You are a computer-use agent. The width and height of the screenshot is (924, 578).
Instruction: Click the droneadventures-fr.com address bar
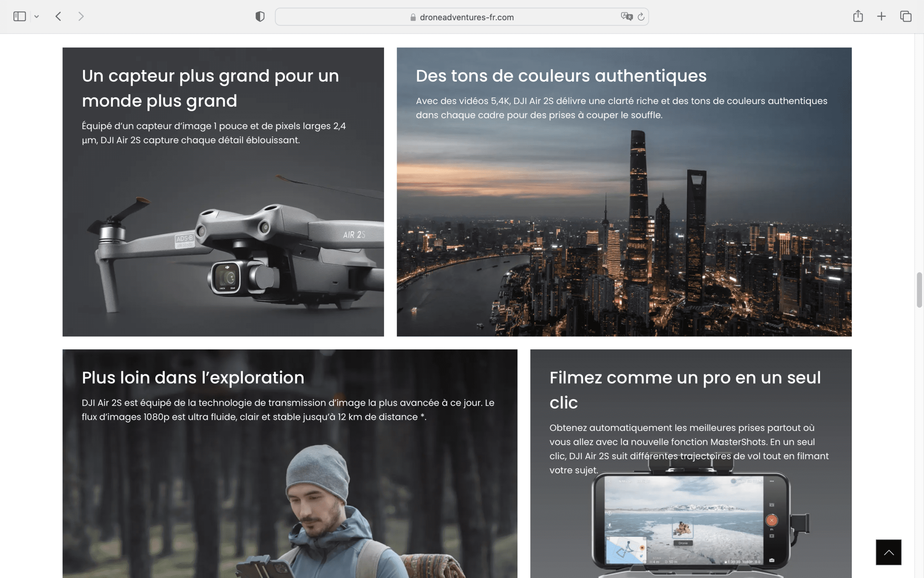(x=462, y=17)
